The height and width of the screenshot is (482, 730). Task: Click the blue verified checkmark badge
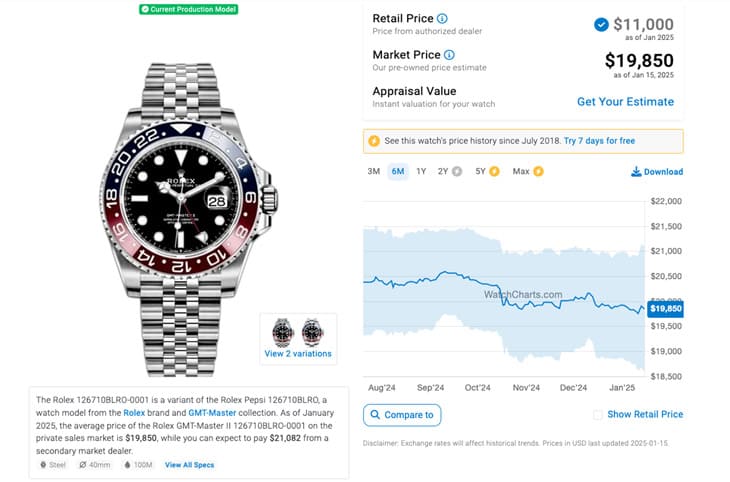[600, 24]
